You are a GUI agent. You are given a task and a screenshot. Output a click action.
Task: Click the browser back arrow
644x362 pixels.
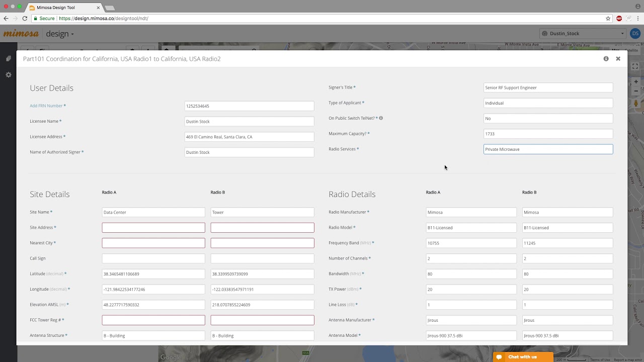click(6, 19)
